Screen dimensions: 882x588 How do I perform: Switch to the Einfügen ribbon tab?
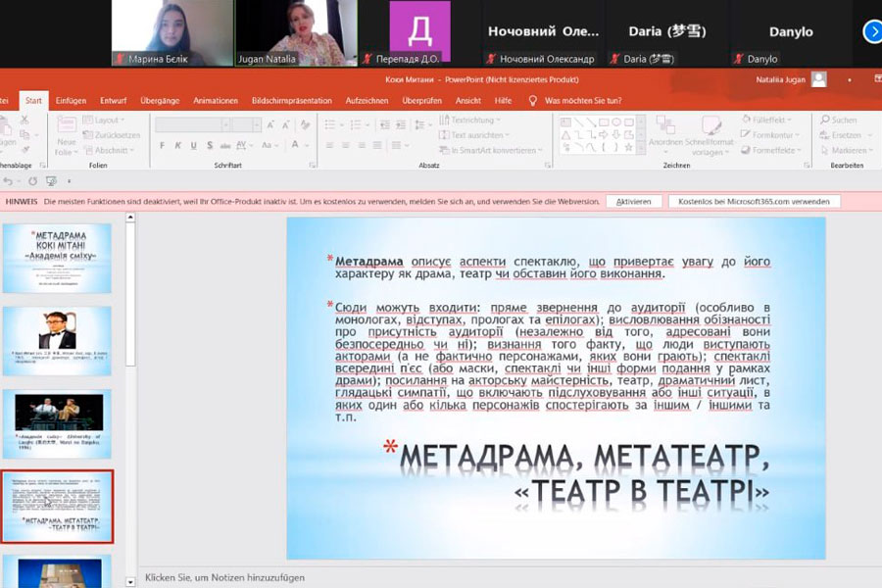tap(71, 100)
